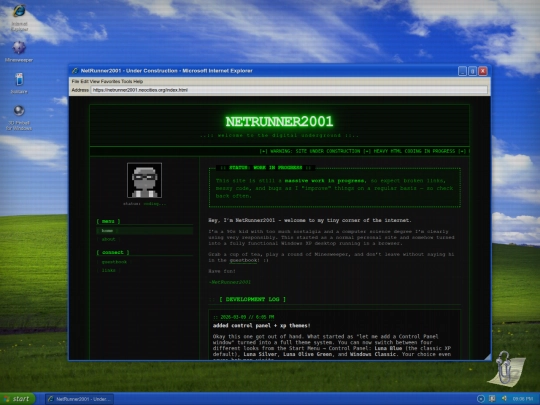Image resolution: width=540 pixels, height=405 pixels.
Task: Open the Start menu button
Action: (18, 398)
